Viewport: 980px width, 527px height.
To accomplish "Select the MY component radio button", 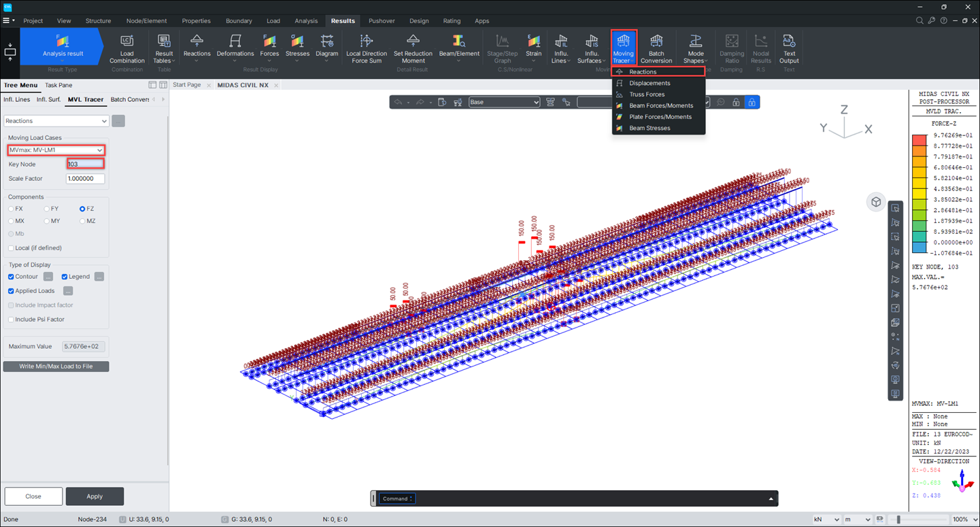I will (x=46, y=221).
